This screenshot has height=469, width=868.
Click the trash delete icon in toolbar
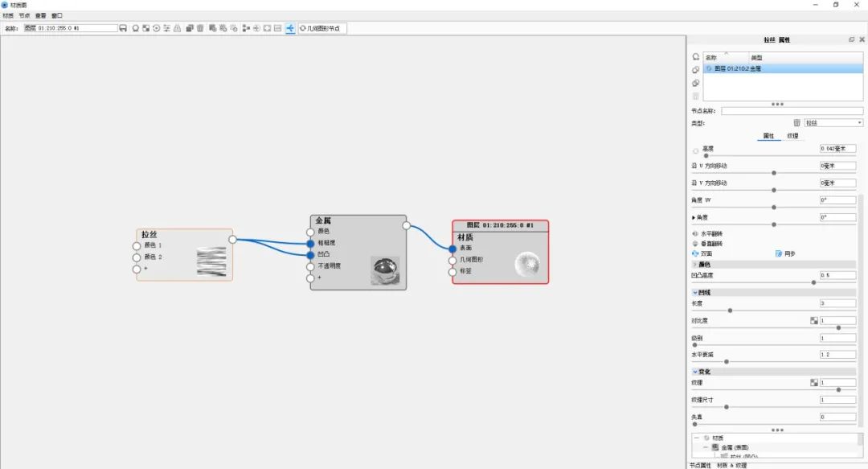[x=200, y=28]
